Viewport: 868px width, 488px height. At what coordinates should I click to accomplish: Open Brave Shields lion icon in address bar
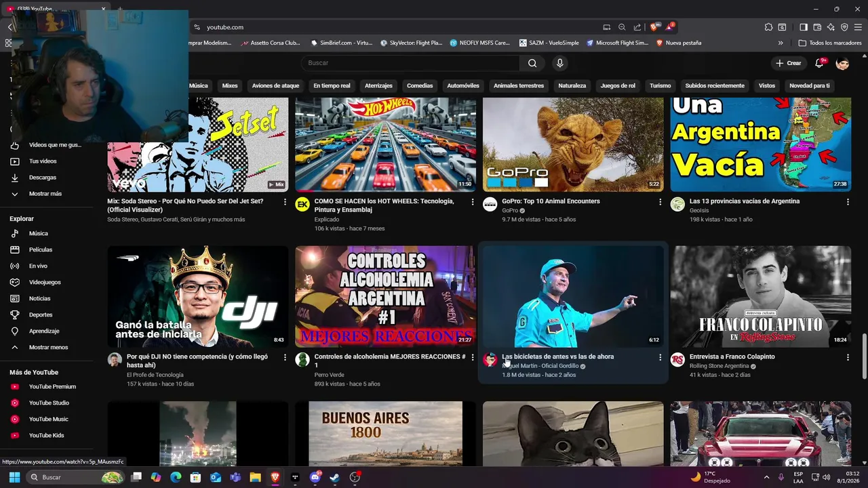(654, 27)
